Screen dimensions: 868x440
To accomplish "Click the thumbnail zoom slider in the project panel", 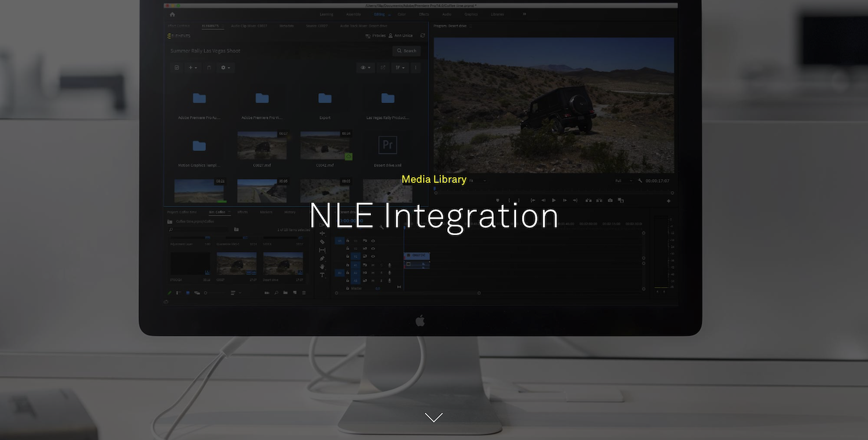I will click(205, 292).
